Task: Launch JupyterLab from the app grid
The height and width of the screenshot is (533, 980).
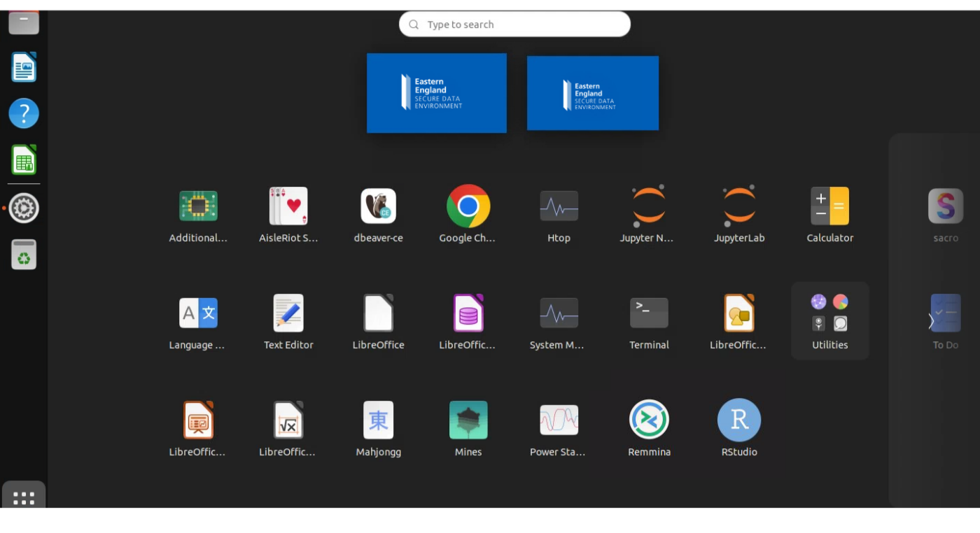Action: click(x=739, y=207)
